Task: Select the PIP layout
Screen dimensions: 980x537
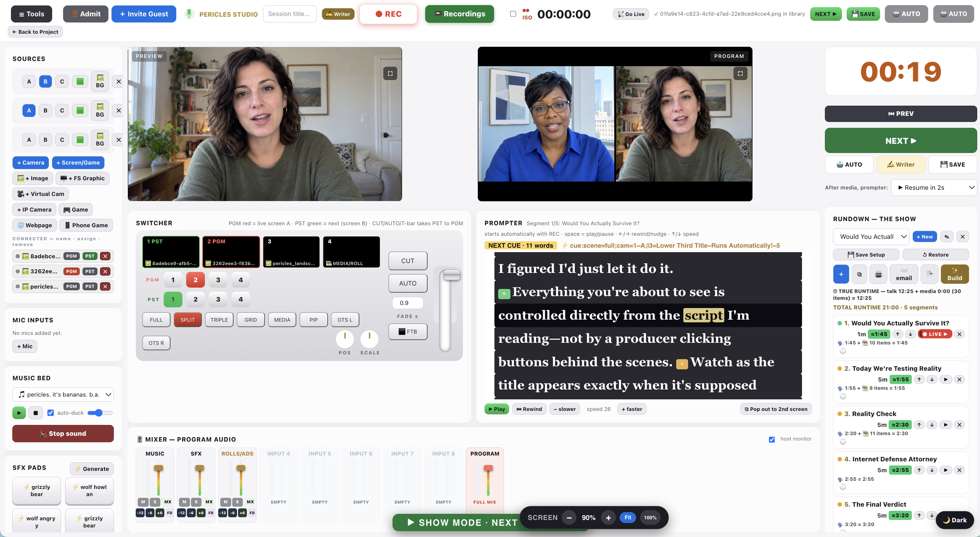Action: [x=313, y=320]
